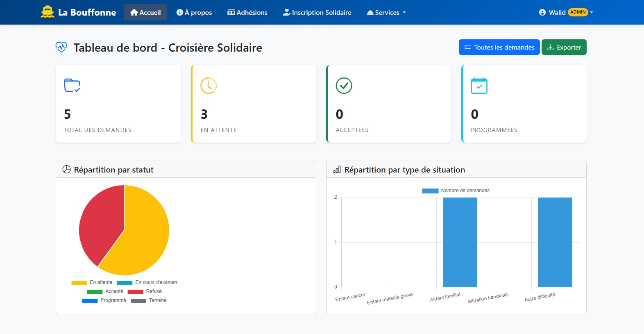Image resolution: width=644 pixels, height=334 pixels.
Task: Click the clock icon in En attente card
Action: pos(209,85)
